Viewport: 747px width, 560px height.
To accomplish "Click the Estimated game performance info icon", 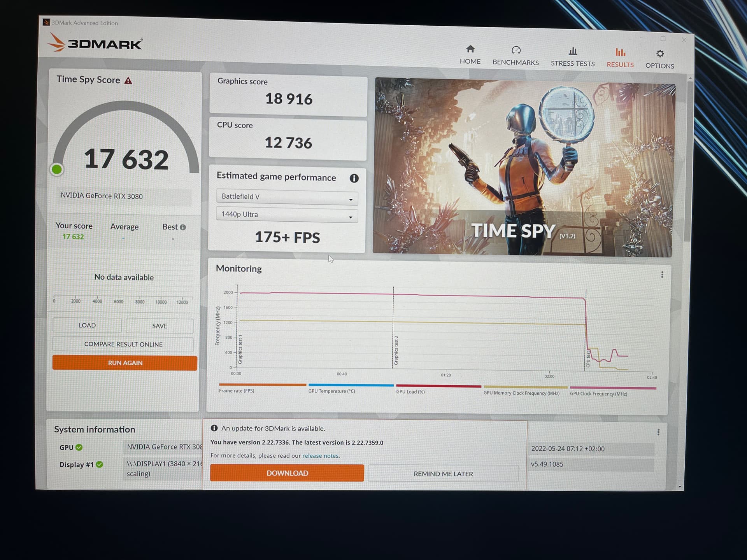I will [x=354, y=178].
